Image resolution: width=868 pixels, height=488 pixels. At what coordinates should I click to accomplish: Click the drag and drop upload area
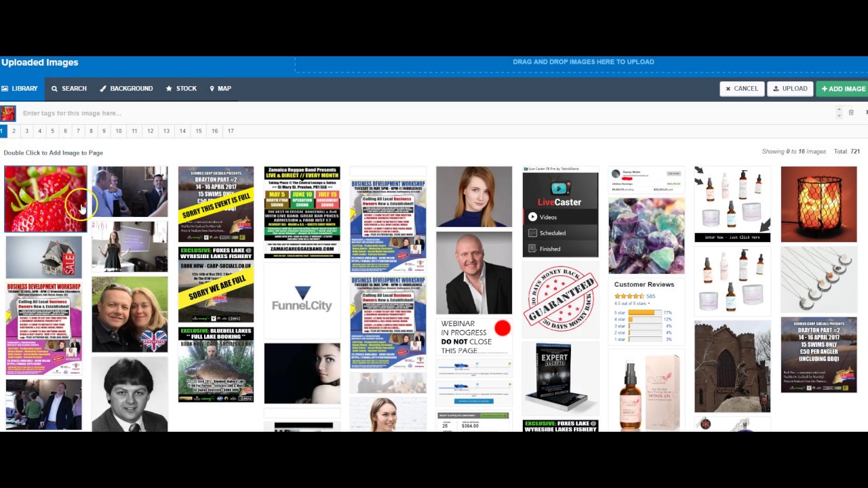(581, 63)
